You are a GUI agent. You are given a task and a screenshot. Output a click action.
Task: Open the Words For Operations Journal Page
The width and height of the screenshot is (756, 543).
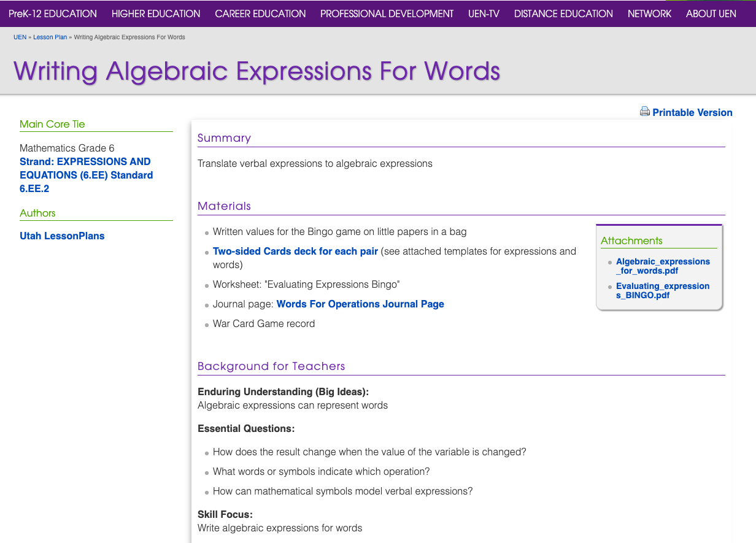pos(360,304)
